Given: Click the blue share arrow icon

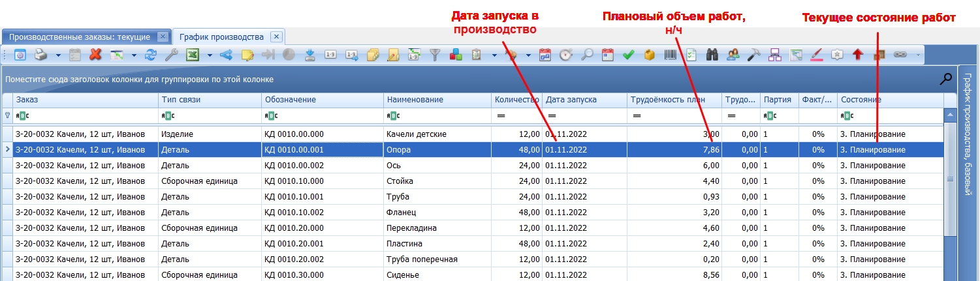Looking at the screenshot, I should click(227, 55).
